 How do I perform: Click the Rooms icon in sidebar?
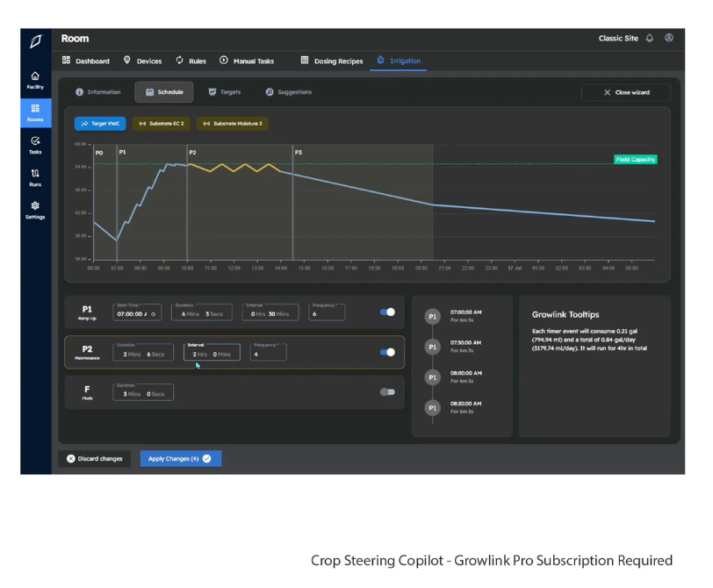click(35, 112)
